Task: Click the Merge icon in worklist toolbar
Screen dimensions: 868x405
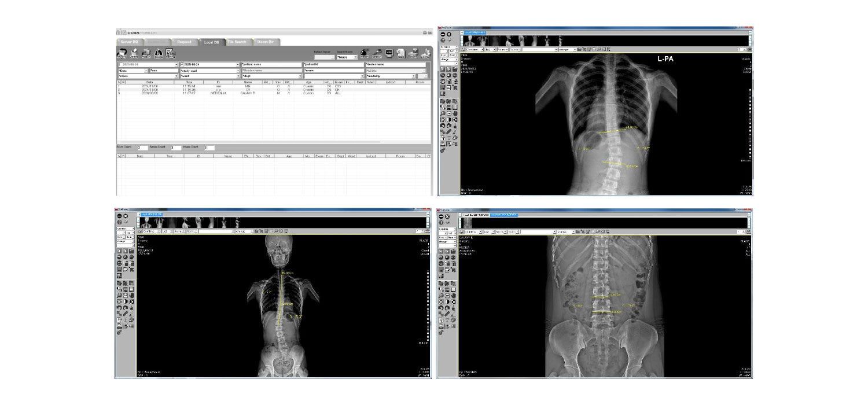Action: (159, 53)
